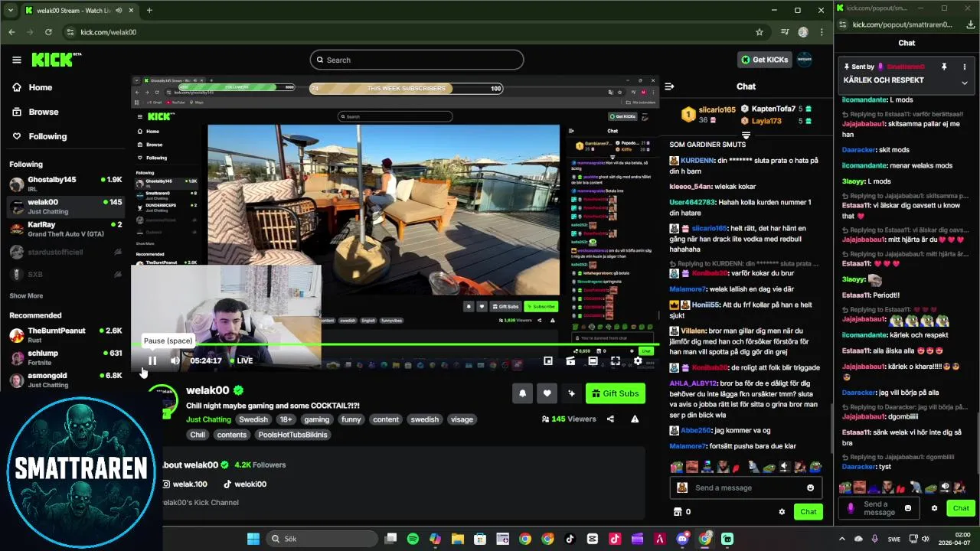Image resolution: width=980 pixels, height=551 pixels.
Task: Open Ghostalby145 channel in Following list
Action: tap(65, 184)
